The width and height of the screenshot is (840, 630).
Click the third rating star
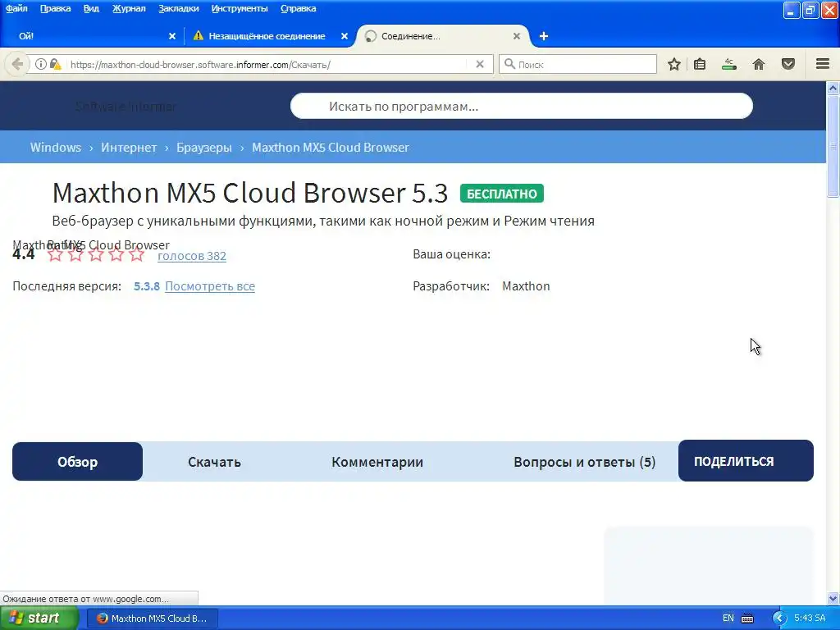click(x=96, y=254)
